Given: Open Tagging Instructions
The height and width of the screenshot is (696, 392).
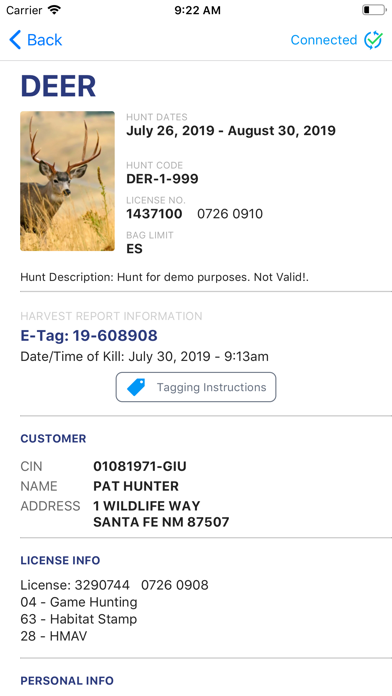Looking at the screenshot, I should pos(196,387).
